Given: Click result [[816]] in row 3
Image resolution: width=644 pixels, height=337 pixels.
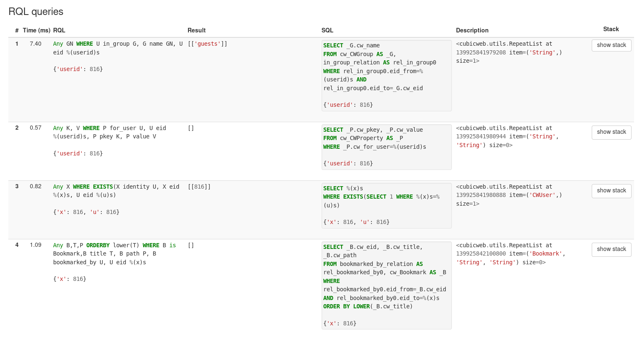Looking at the screenshot, I should pos(199,187).
